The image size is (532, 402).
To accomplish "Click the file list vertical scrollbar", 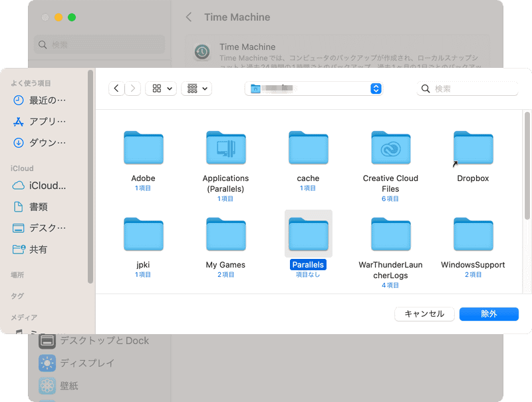I will point(527,166).
